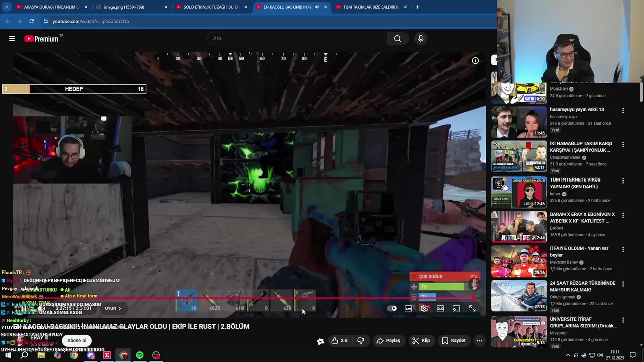Open Windows taskbar search
Image resolution: width=644 pixels, height=362 pixels.
click(x=24, y=355)
